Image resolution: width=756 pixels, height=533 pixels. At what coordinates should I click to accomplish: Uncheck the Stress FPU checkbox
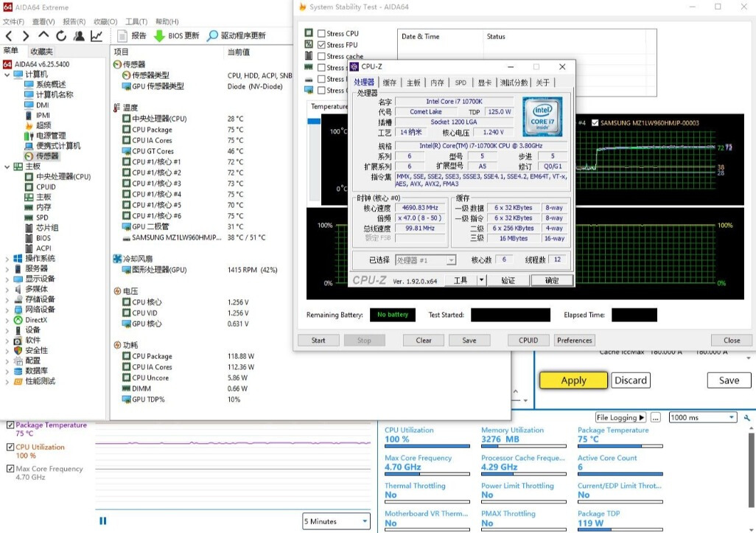pos(321,45)
